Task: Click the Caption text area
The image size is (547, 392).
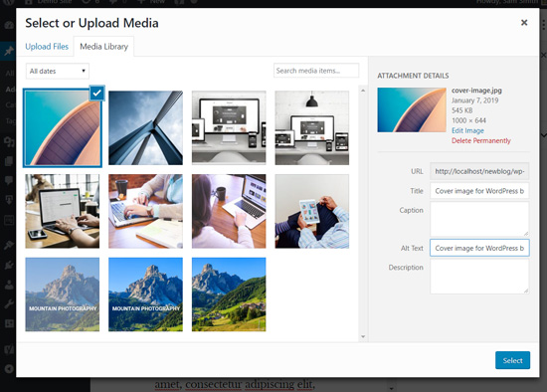Action: [x=479, y=219]
